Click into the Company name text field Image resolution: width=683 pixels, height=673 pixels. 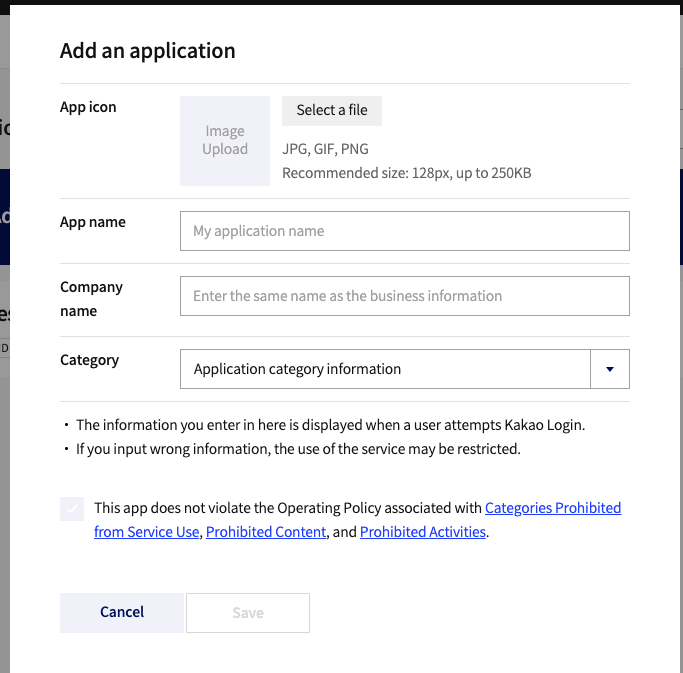pyautogui.click(x=404, y=296)
